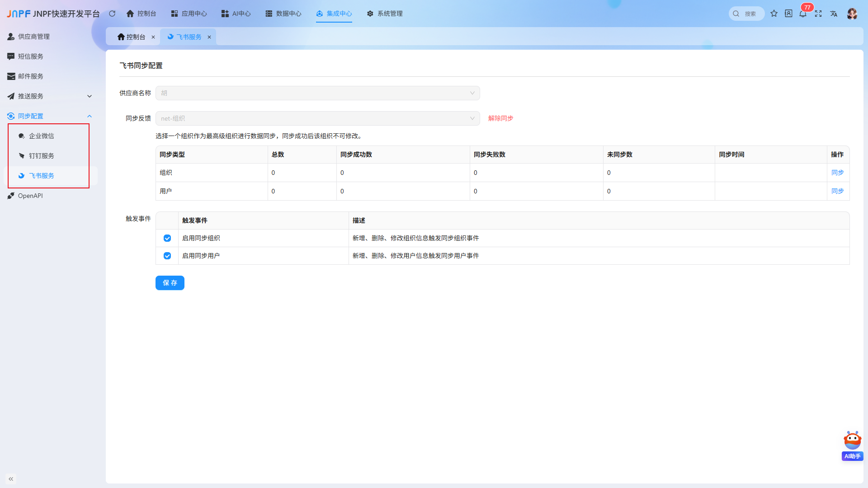Screen dimensions: 868x488
Task: Go to 控制台 in top navigation
Action: tap(141, 14)
